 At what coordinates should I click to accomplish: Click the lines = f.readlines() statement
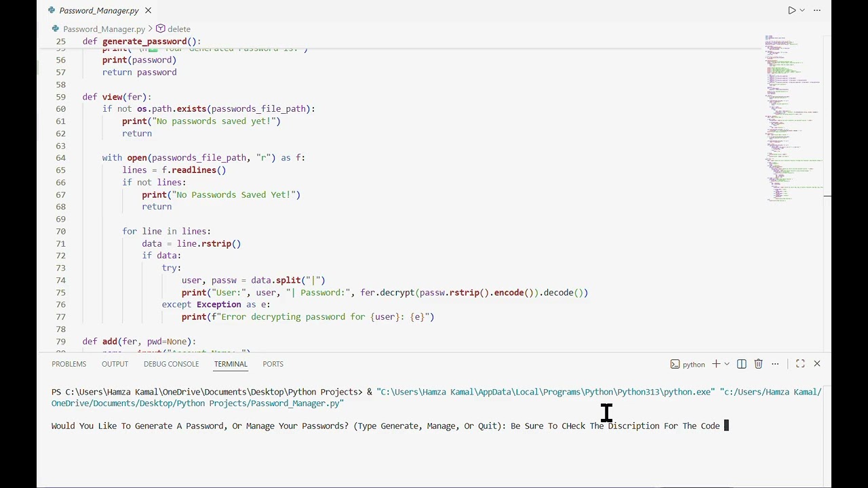pyautogui.click(x=174, y=170)
